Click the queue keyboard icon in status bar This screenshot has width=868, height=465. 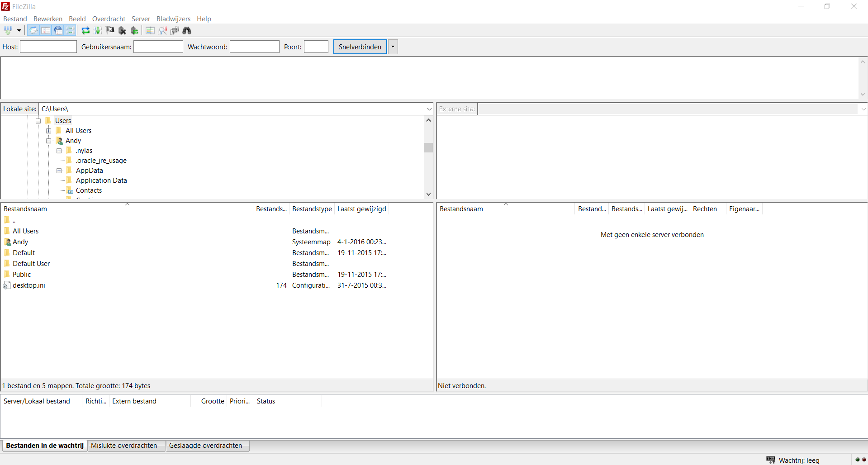pos(771,460)
